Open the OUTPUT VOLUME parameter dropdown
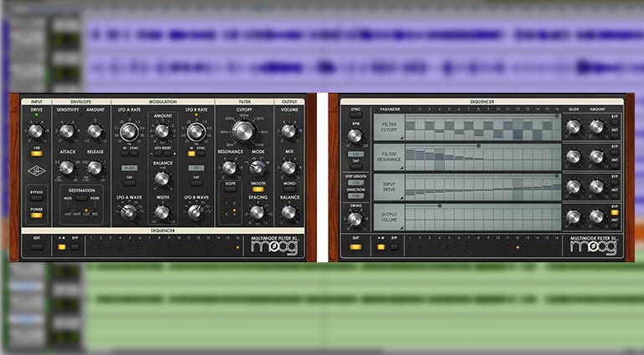 point(389,217)
